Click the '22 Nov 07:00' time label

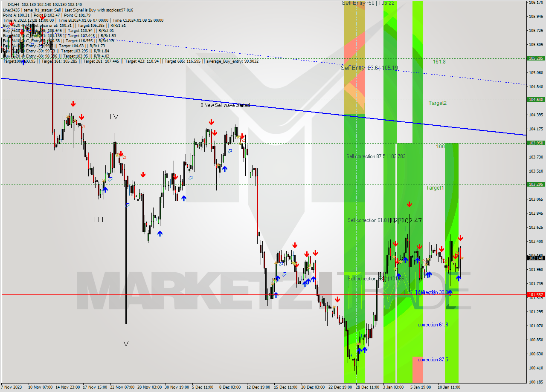coord(122,387)
